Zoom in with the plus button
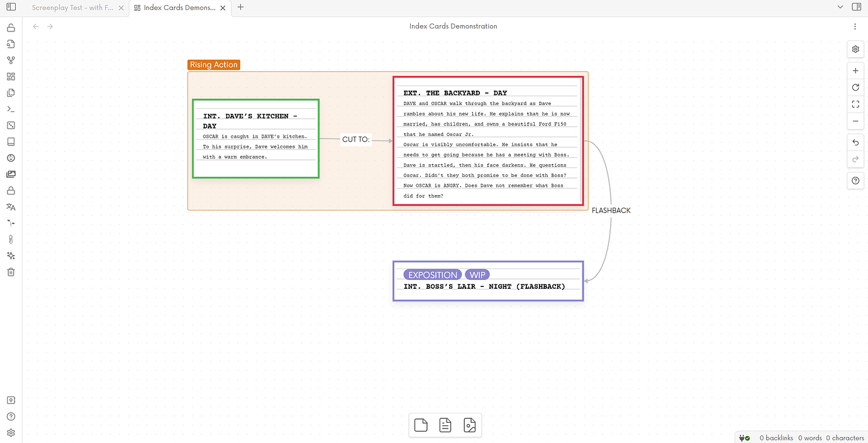This screenshot has height=443, width=868. click(x=855, y=70)
